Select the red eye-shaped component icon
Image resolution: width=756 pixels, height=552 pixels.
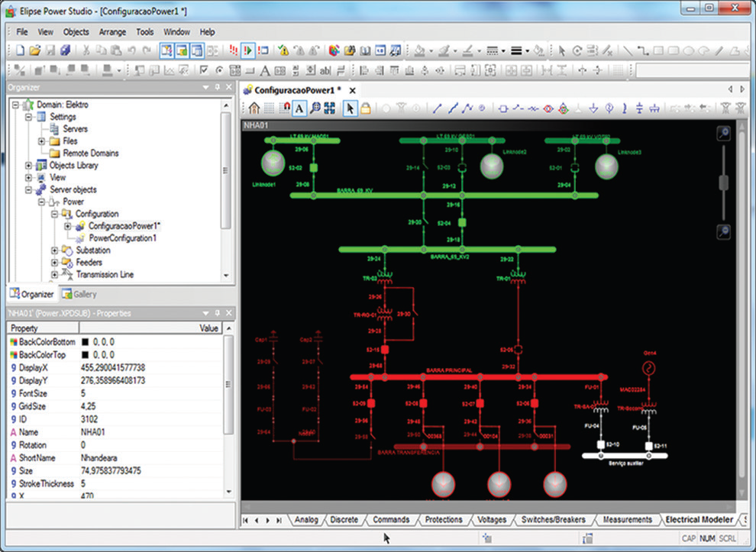click(548, 108)
